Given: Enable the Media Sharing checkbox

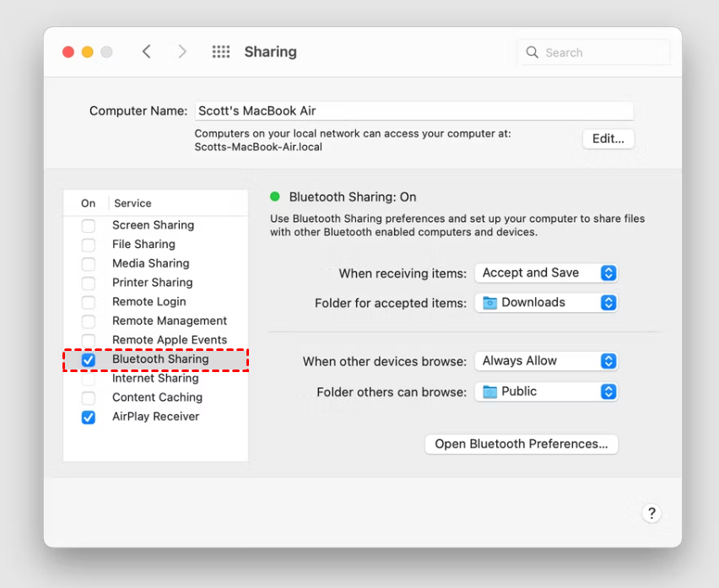Looking at the screenshot, I should coord(89,264).
